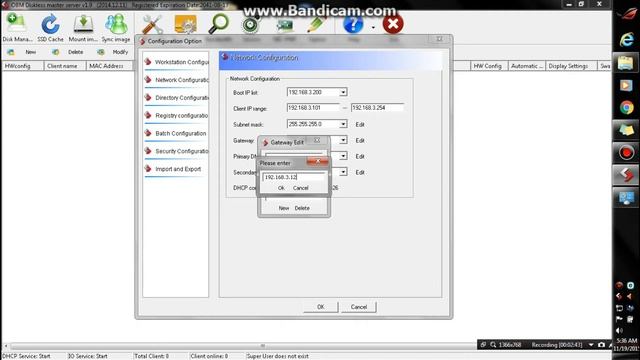Click the magnifying glass toolbar icon
The image size is (640, 360).
click(218, 24)
